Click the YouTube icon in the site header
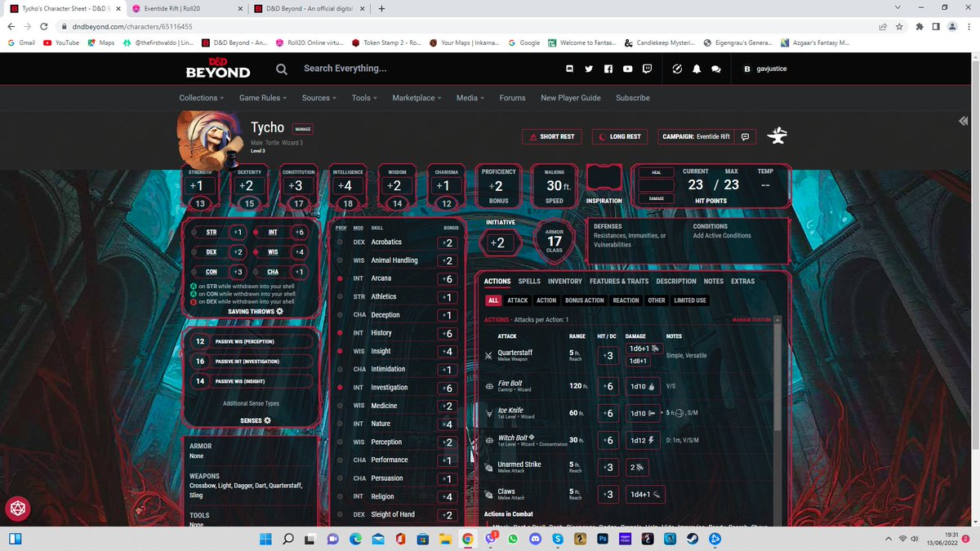This screenshot has height=551, width=980. 628,69
